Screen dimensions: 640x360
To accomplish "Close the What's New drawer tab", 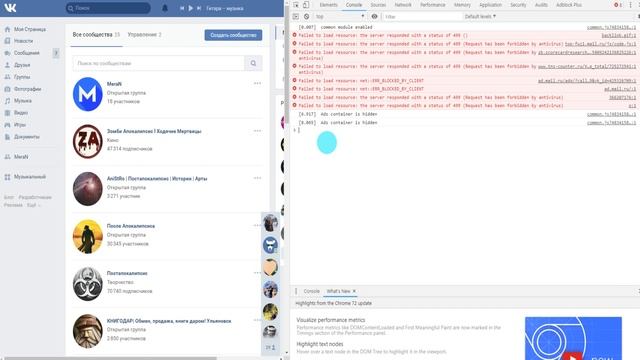I will click(354, 291).
